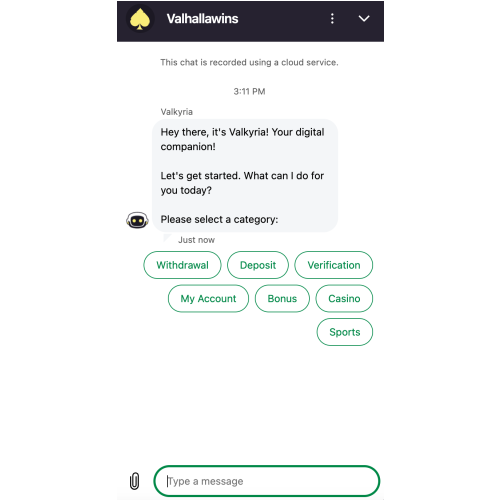Viewport: 500px width, 500px height.
Task: Click the Valkyria sender name label
Action: click(177, 112)
